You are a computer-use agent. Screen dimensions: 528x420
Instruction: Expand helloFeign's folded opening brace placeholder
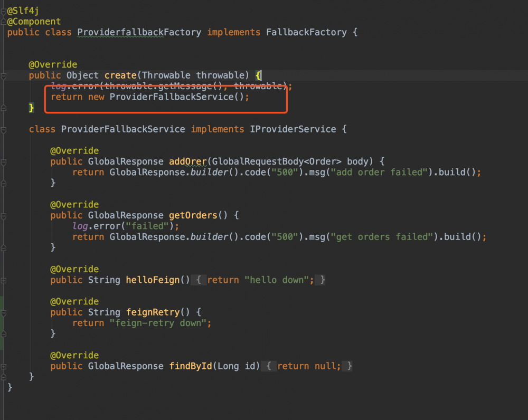click(199, 280)
